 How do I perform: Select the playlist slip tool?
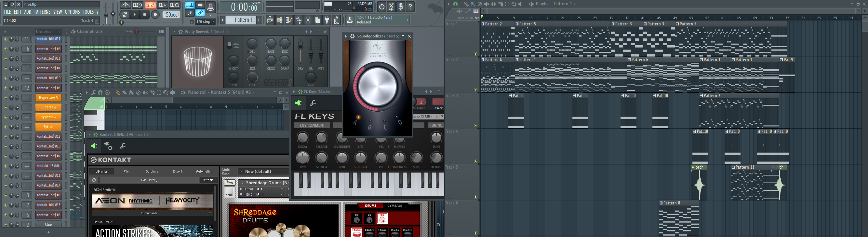tap(494, 4)
